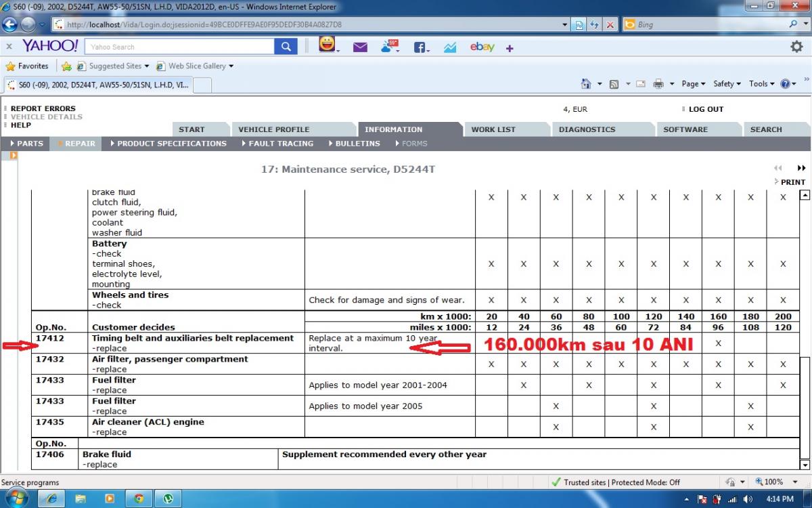Open the address bar URL dropdown arrow
This screenshot has width=812, height=508.
[x=566, y=25]
